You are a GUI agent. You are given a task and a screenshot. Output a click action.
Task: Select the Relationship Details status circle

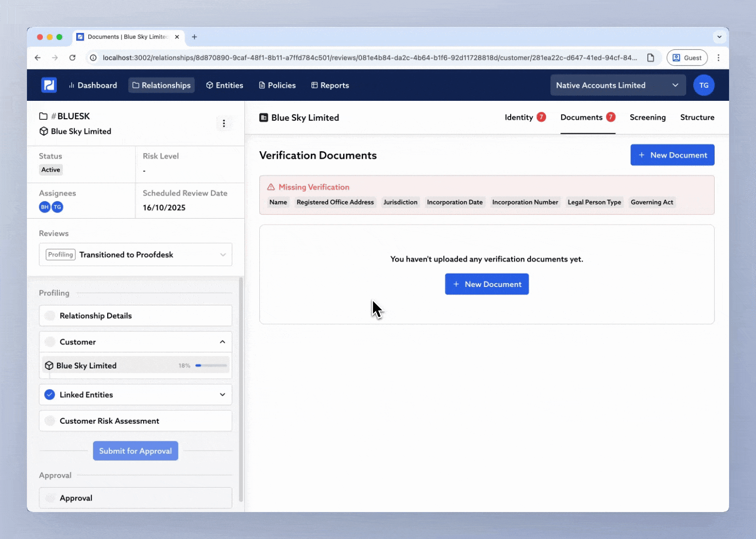click(49, 315)
